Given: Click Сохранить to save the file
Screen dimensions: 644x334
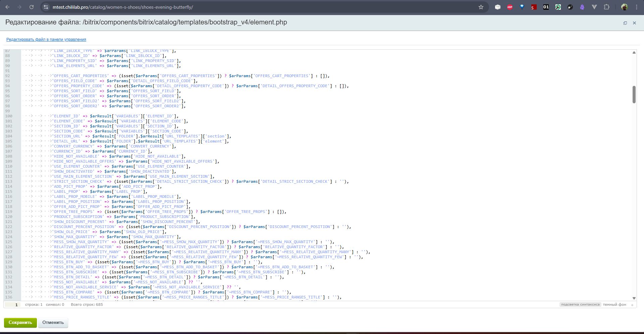Looking at the screenshot, I should click(20, 323).
